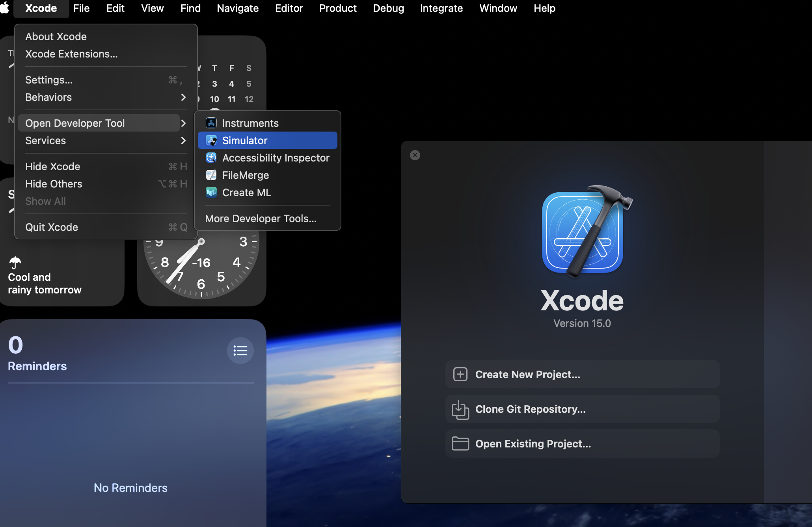
Task: Launch Accessibility Inspector from submenu
Action: (268, 158)
